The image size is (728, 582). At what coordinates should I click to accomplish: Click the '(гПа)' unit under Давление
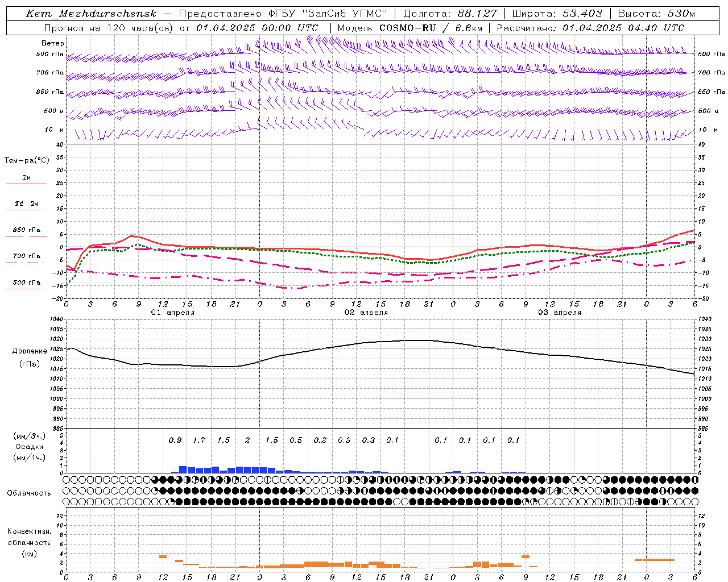30,364
